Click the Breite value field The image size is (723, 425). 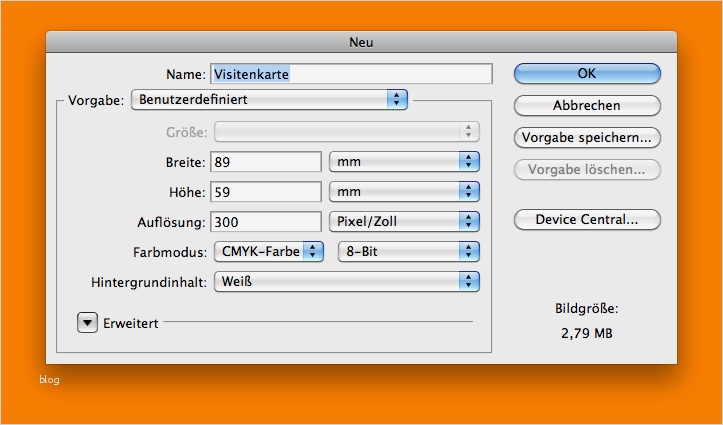[x=266, y=162]
